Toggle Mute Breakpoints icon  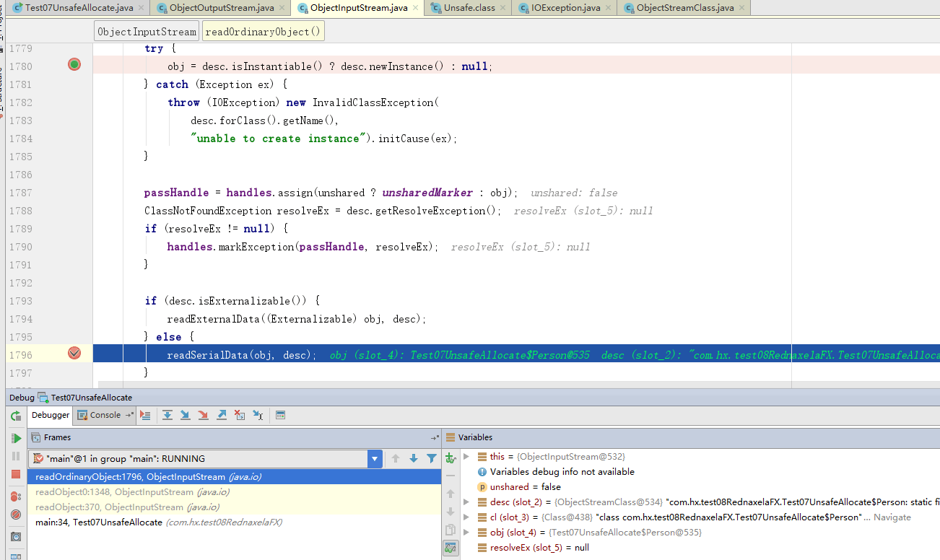[15, 515]
